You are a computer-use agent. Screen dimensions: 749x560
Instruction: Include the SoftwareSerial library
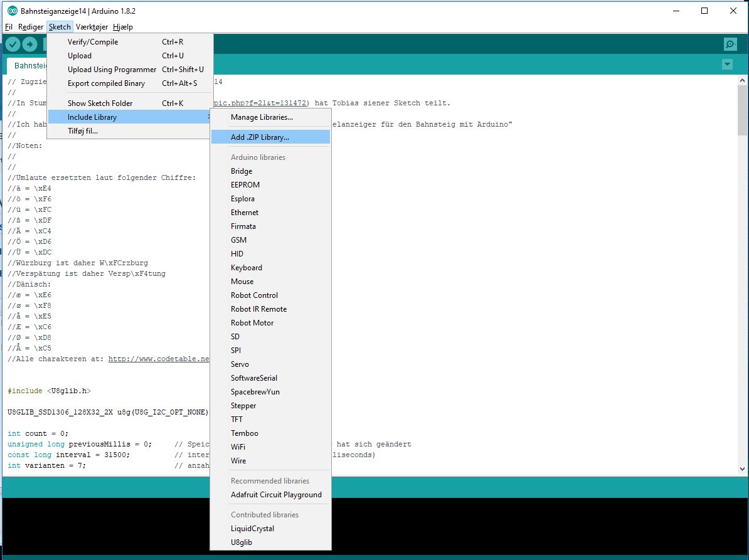(x=270, y=378)
